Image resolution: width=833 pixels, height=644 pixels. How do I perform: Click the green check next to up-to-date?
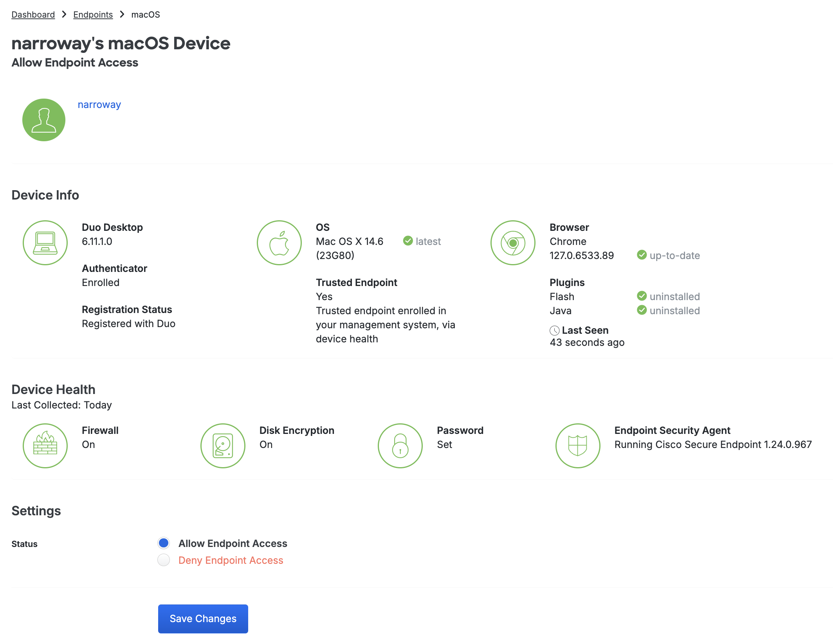(x=642, y=255)
